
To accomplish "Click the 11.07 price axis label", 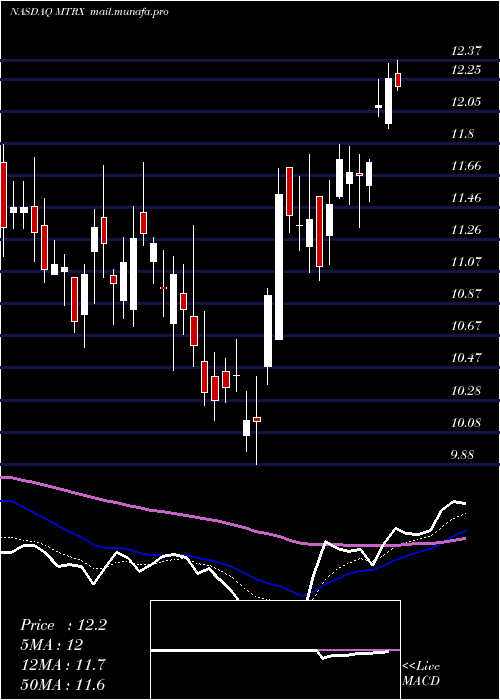I will (466, 262).
